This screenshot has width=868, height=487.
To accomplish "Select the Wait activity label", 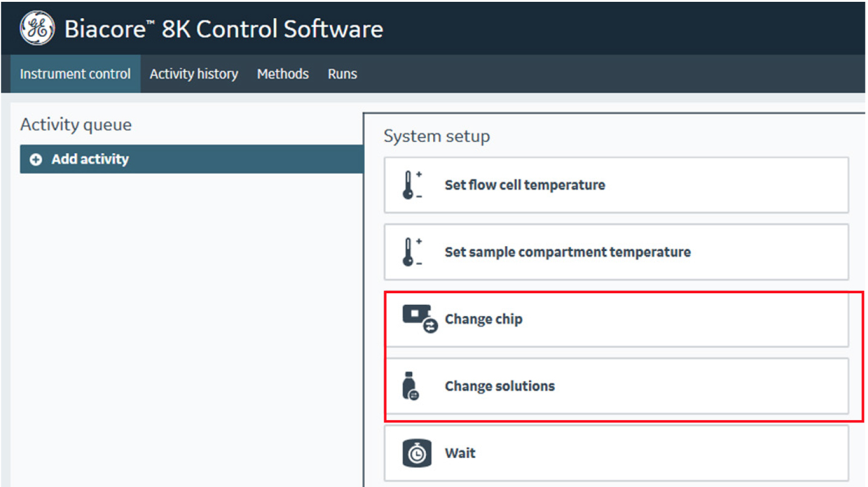I will pyautogui.click(x=460, y=453).
